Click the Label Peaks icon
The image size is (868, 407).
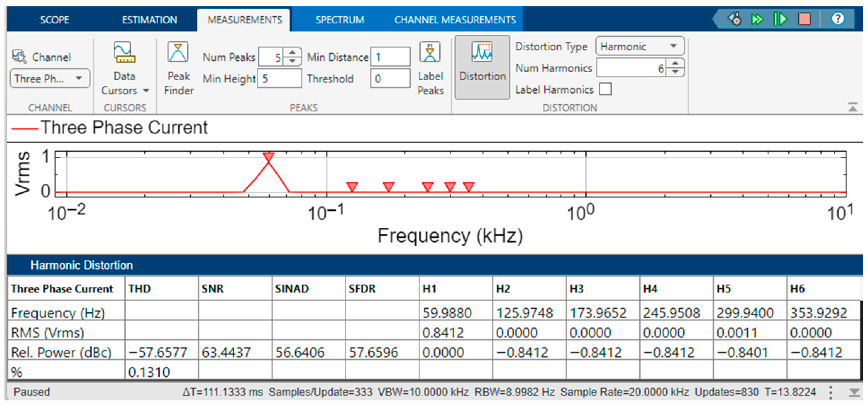point(430,52)
